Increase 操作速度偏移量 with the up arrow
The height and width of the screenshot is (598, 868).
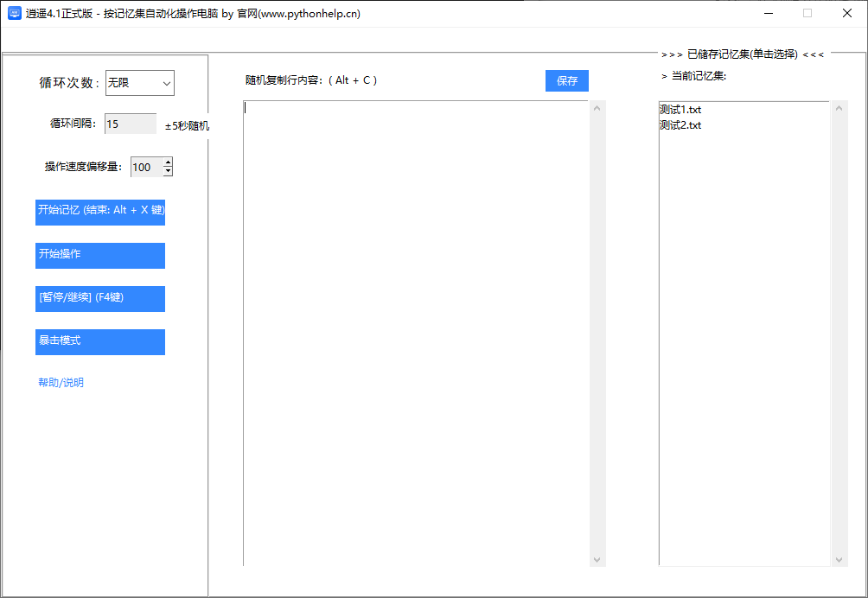coord(168,162)
